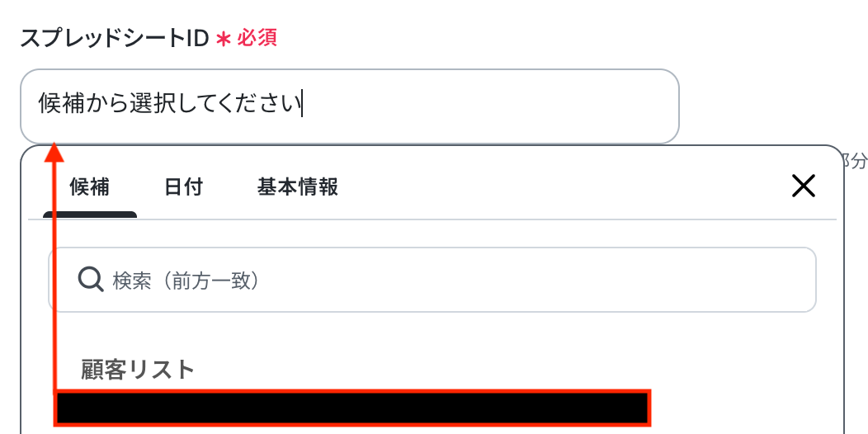Dismiss the dropdown panel via X icon
Viewport: 868px width, 434px height.
click(x=803, y=186)
